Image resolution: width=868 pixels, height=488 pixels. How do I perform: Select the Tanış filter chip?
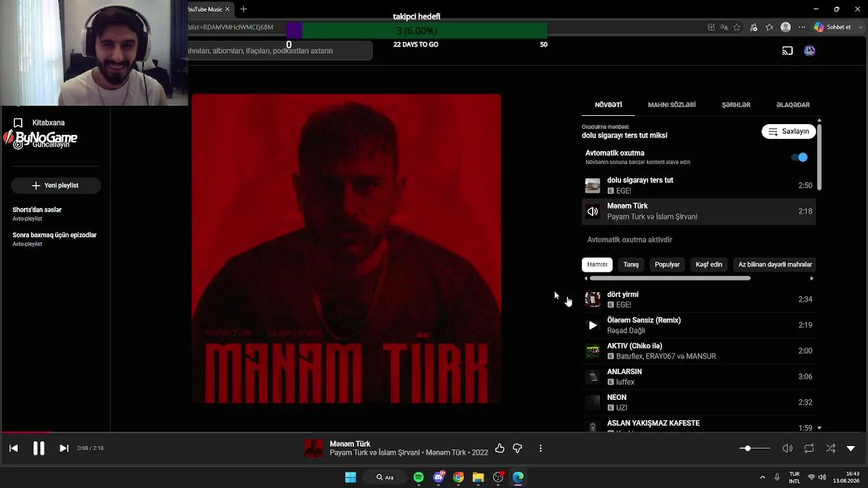(631, 264)
